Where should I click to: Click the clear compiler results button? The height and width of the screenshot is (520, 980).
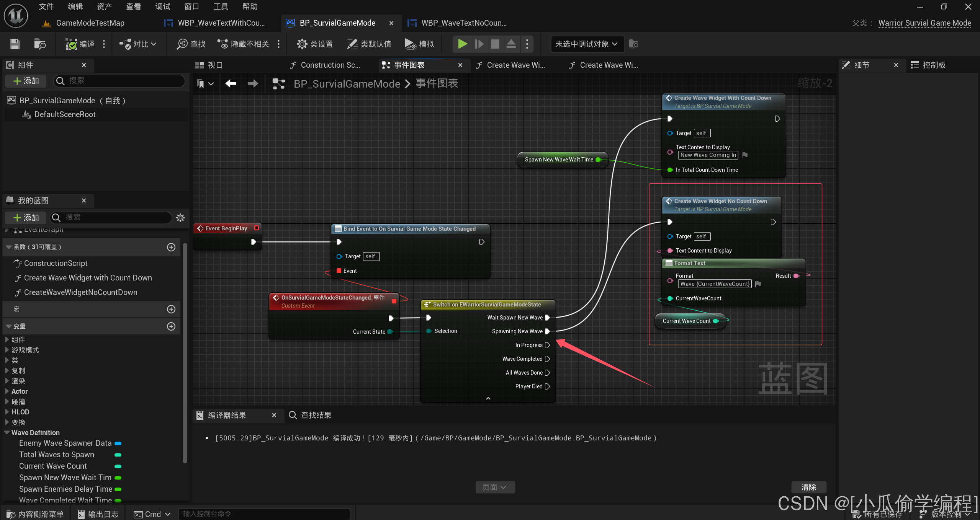(808, 487)
